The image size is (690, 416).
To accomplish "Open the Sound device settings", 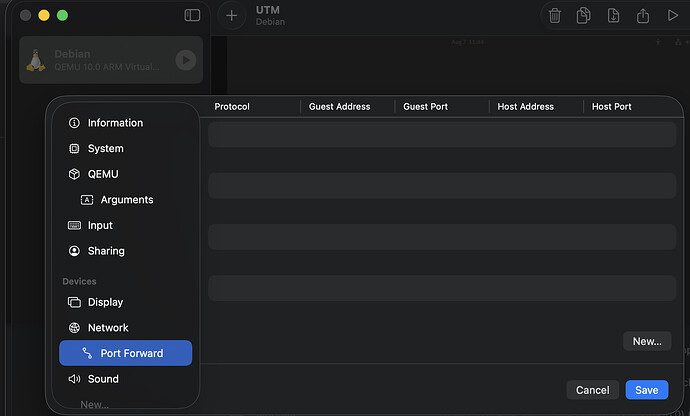I will tap(125, 379).
